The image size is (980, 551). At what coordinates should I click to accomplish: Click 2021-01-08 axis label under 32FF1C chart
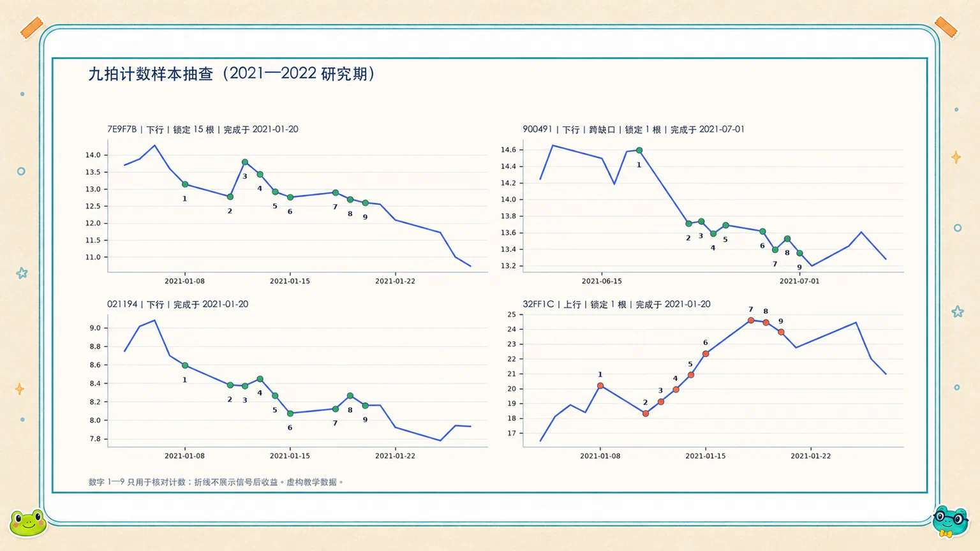(600, 456)
